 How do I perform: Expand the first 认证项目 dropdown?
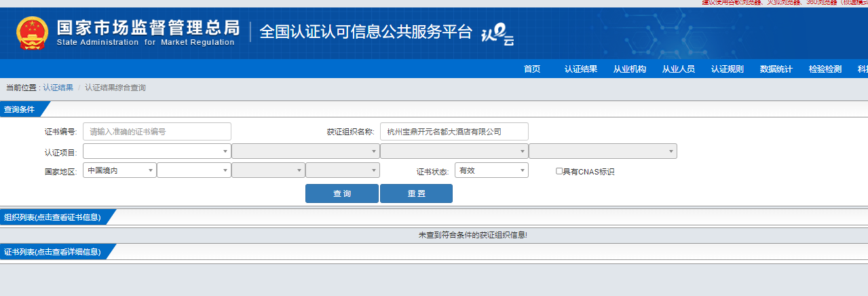point(157,151)
